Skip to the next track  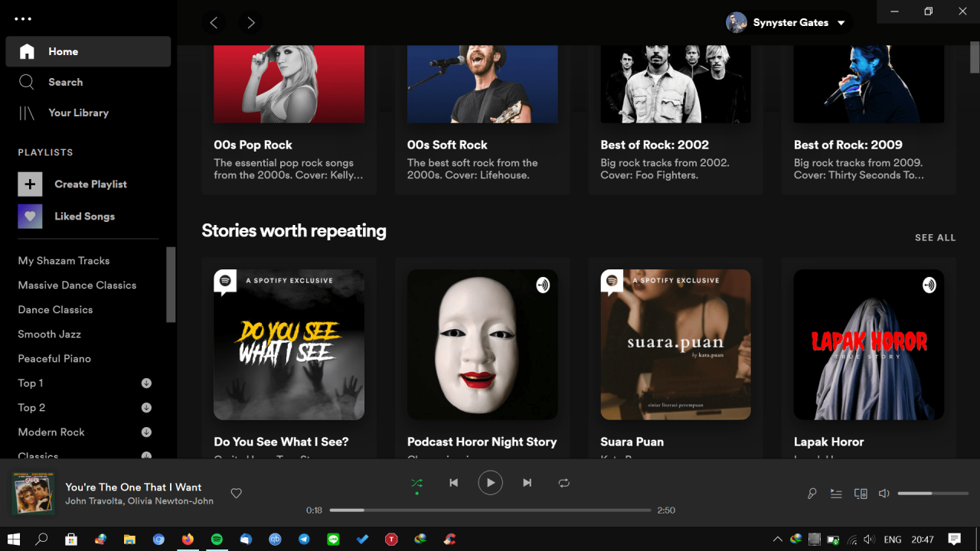pos(527,483)
